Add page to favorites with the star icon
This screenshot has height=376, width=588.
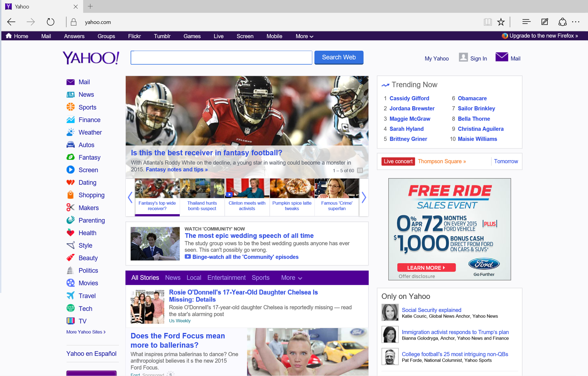(x=501, y=22)
